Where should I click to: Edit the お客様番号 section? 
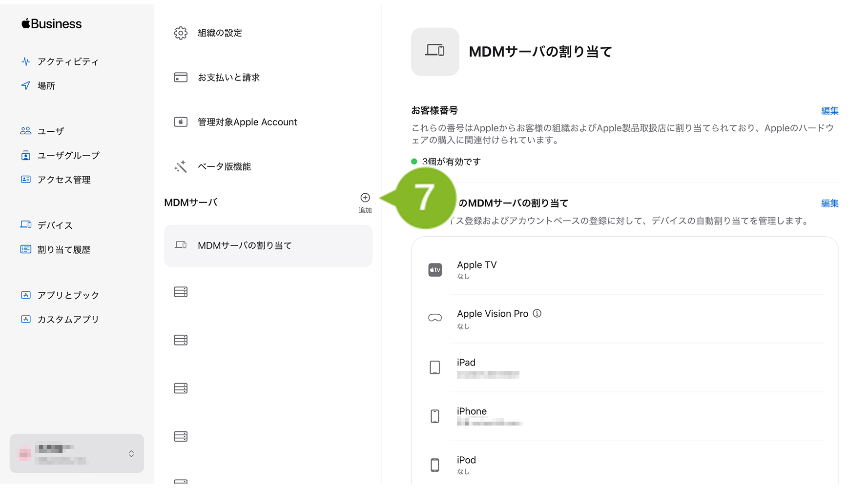[829, 111]
